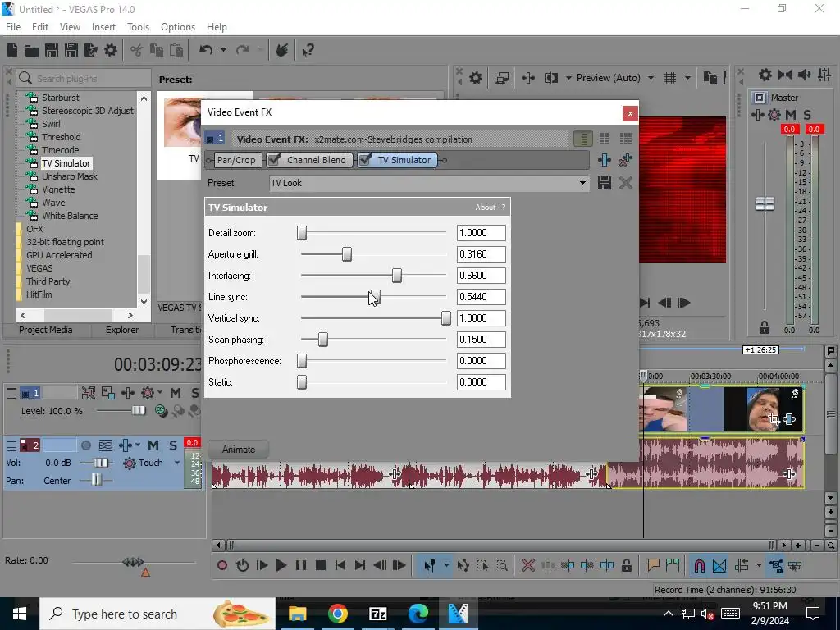Click the Record button in transport bar
The height and width of the screenshot is (630, 840).
[x=222, y=565]
